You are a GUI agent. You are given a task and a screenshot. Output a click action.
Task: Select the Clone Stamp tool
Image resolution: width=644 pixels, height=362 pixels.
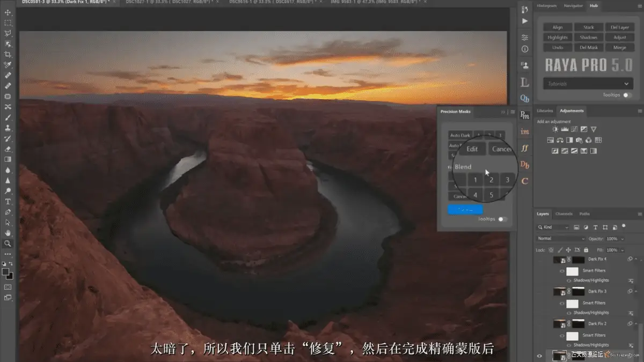(8, 128)
